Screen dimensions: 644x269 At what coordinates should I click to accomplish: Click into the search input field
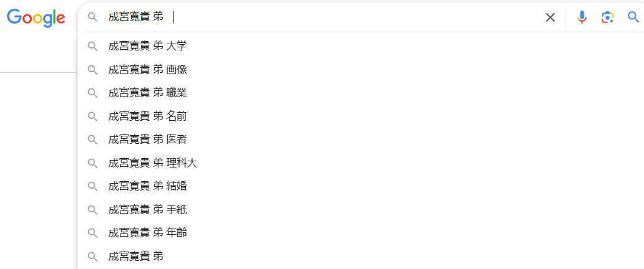(320, 17)
